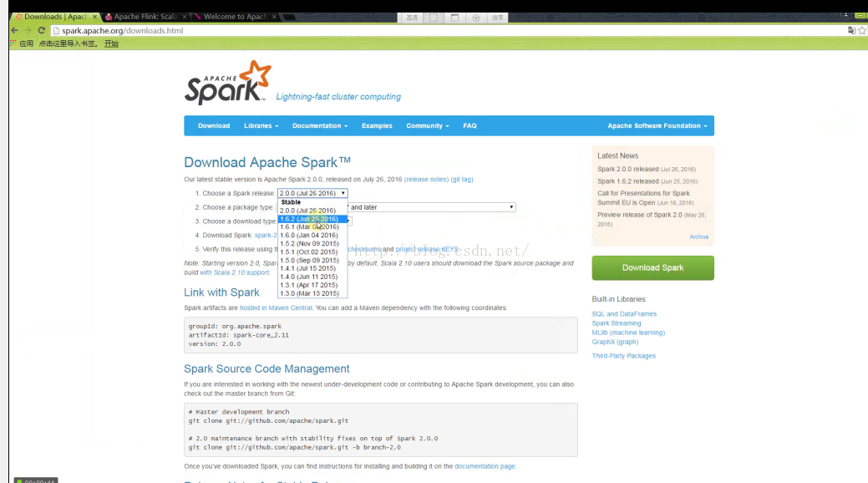Viewport: 868px width, 483px height.
Task: Open MLlib (machine learning) link
Action: pyautogui.click(x=628, y=333)
